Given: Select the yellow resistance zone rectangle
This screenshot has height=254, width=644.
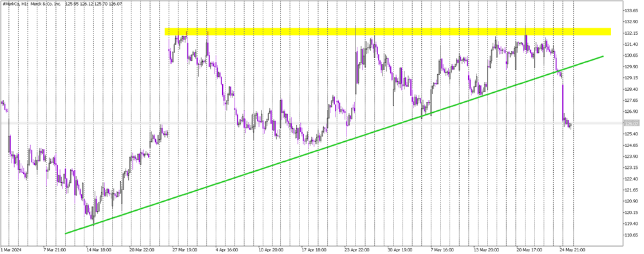Looking at the screenshot, I should tap(388, 32).
